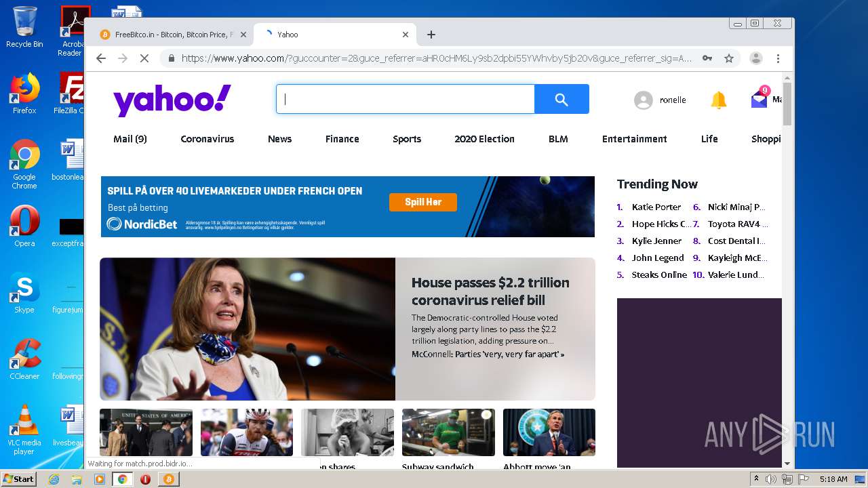Click the Chrome back arrow button
This screenshot has height=488, width=868.
(x=101, y=58)
